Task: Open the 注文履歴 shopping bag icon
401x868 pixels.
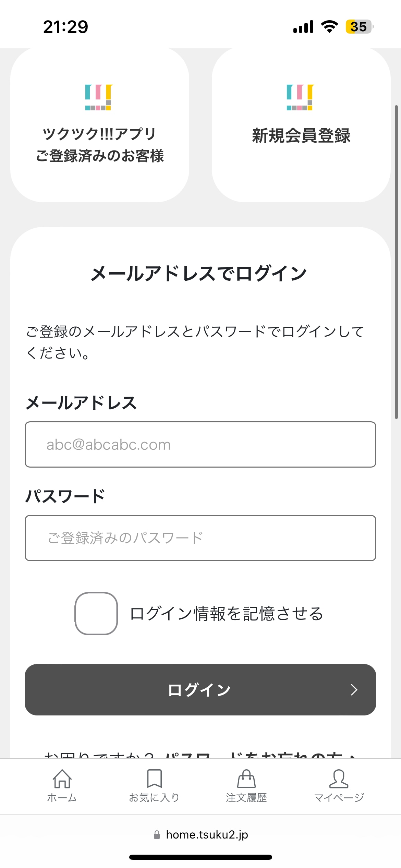Action: tap(246, 779)
